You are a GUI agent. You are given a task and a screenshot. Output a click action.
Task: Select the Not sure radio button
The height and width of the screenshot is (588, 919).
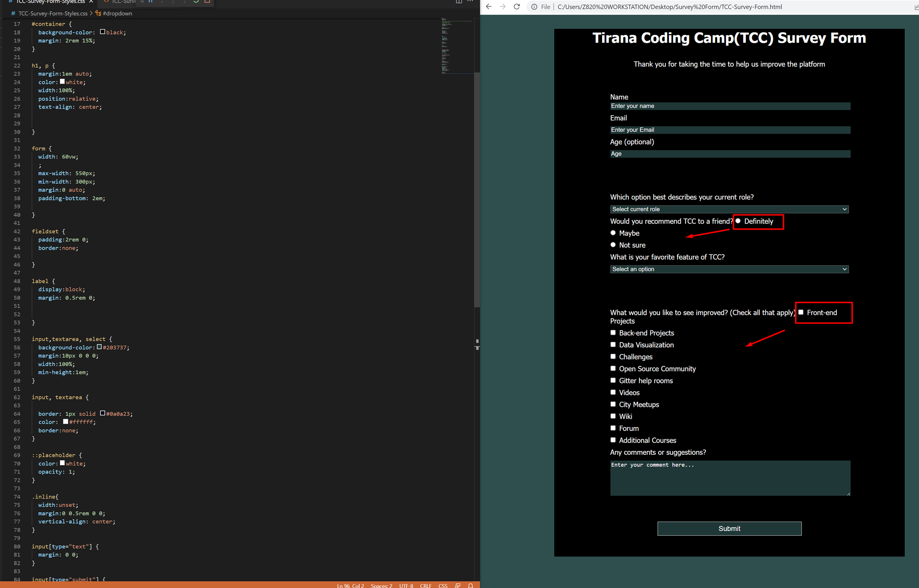coord(613,244)
